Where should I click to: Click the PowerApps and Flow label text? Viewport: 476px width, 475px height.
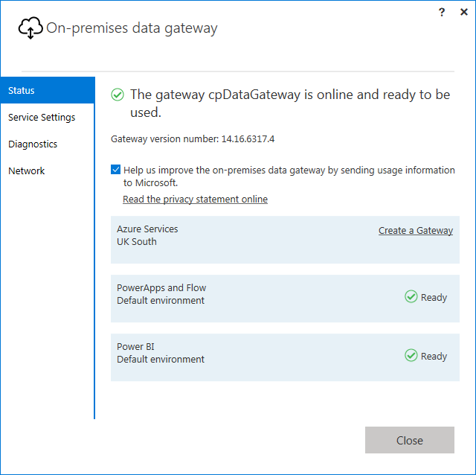coord(161,288)
